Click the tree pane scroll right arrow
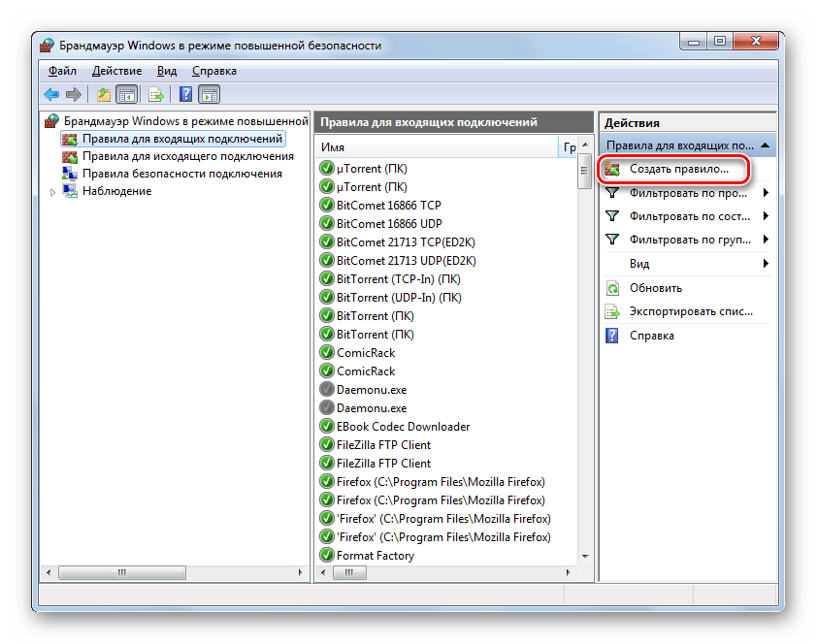 point(300,572)
